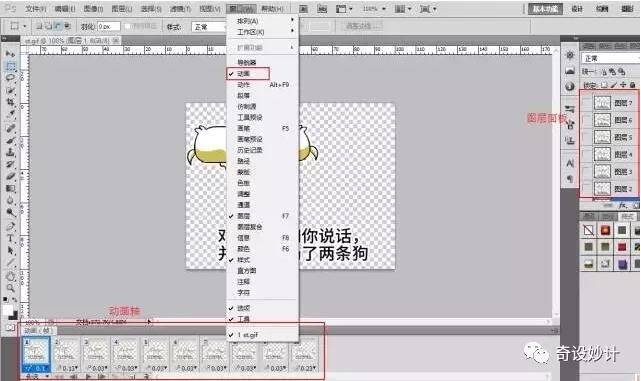Select the Lasso tool
Viewport: 641px width, 381px height.
[10, 78]
